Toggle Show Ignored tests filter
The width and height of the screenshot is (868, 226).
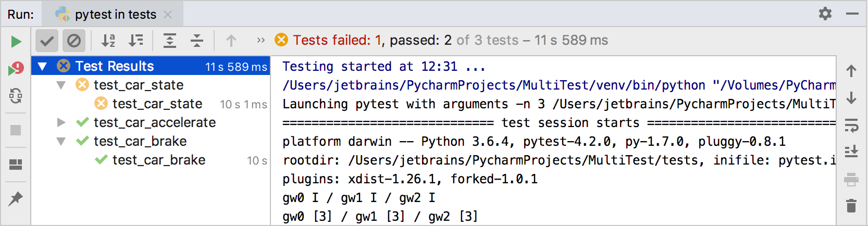(74, 41)
